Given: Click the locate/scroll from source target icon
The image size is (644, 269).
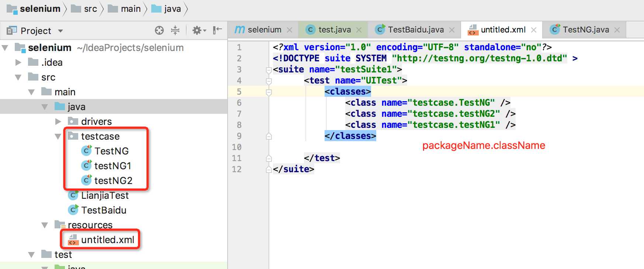Looking at the screenshot, I should tap(159, 30).
